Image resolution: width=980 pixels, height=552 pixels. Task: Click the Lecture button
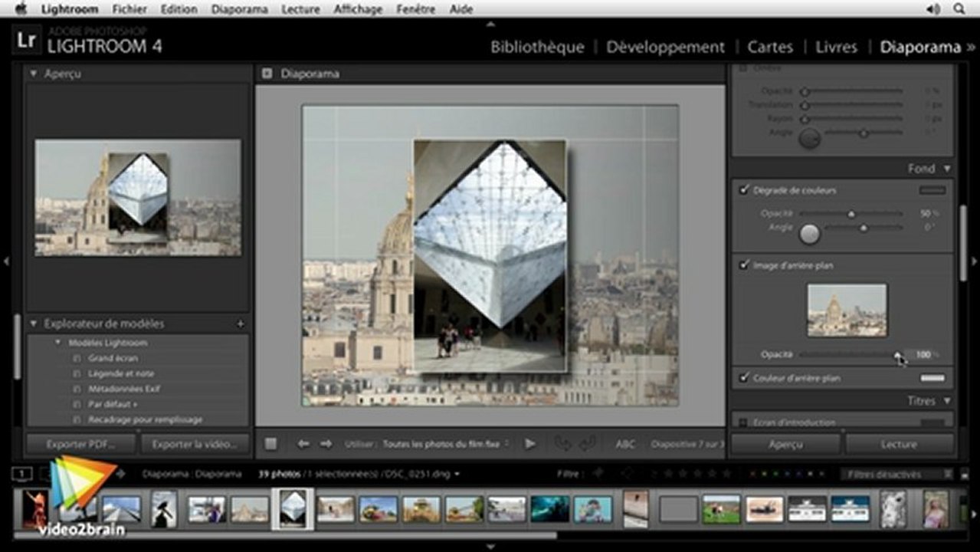(x=900, y=444)
